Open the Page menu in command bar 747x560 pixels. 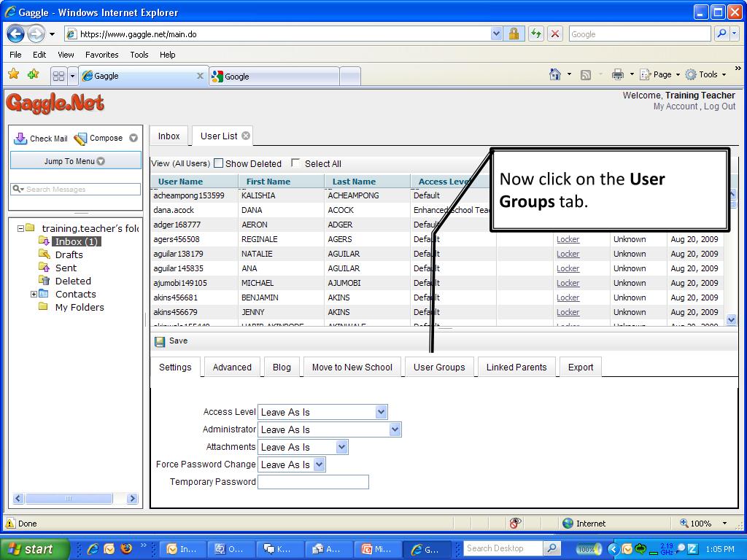tap(659, 74)
